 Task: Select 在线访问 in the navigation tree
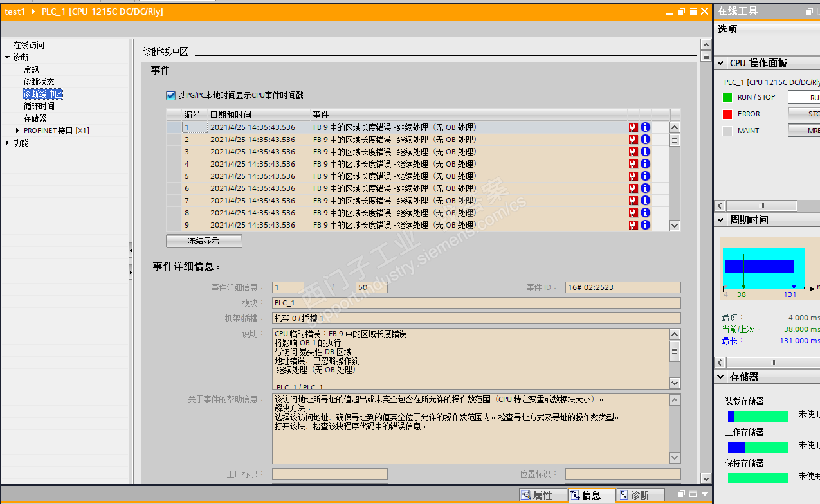[x=29, y=46]
